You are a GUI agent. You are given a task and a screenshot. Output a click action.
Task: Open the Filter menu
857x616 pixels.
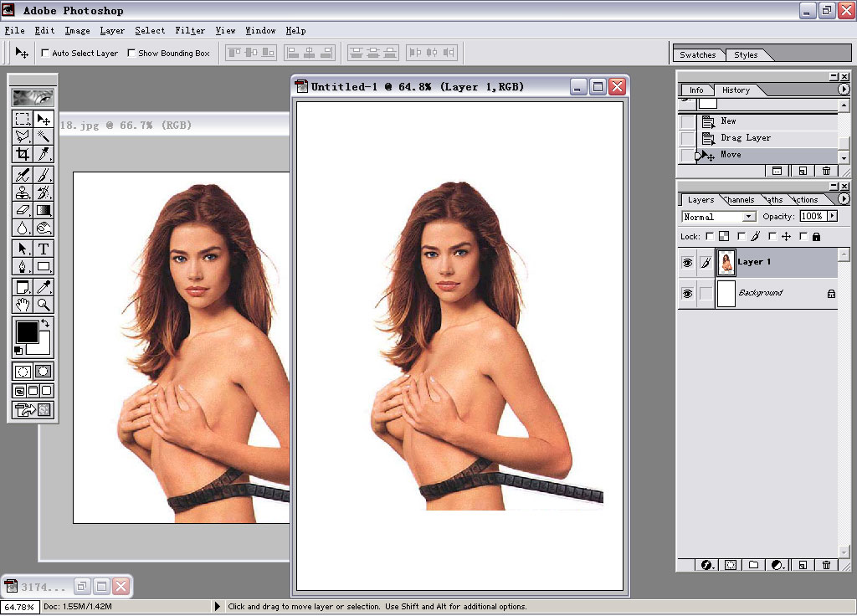[x=190, y=31]
